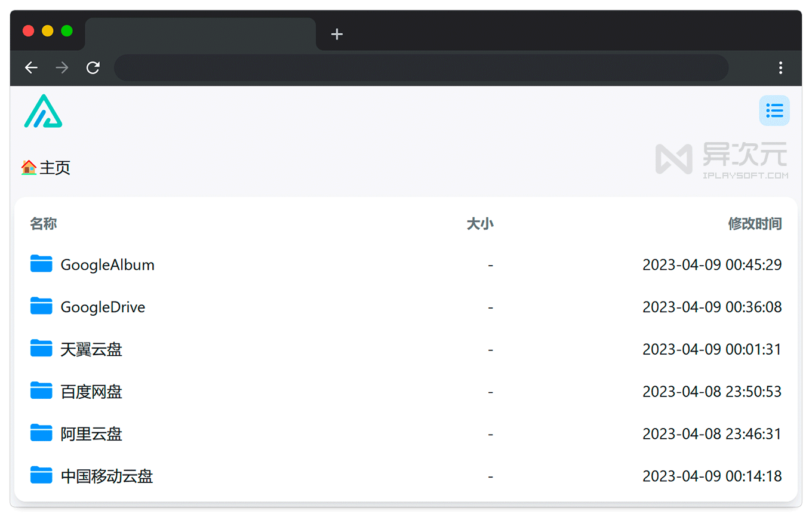The width and height of the screenshot is (812, 517).
Task: Sort files by 修改时间 column header
Action: tap(755, 224)
